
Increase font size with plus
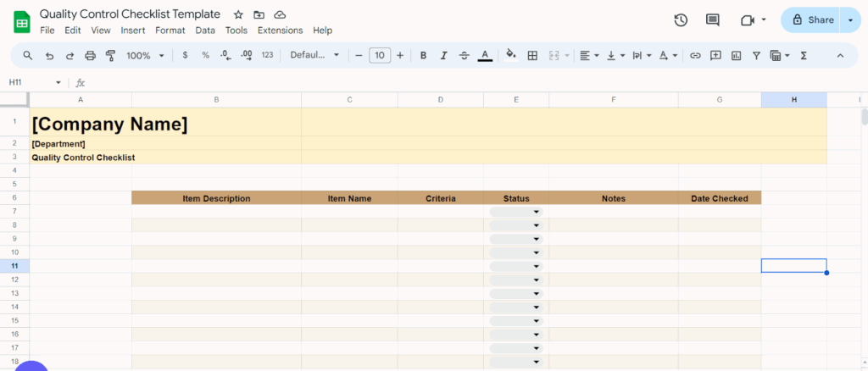tap(400, 55)
